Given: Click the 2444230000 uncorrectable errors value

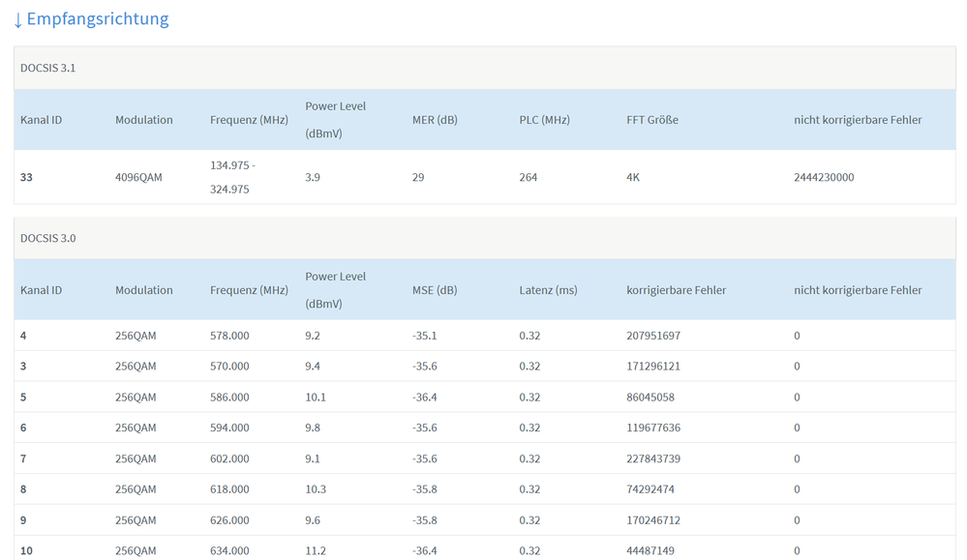Looking at the screenshot, I should (824, 178).
